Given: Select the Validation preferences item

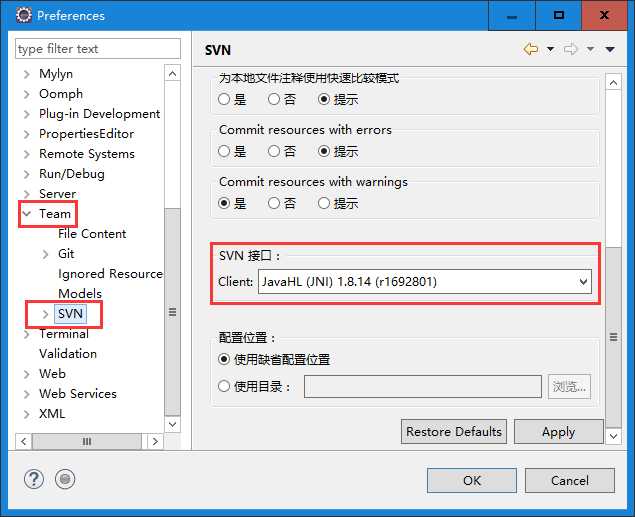Looking at the screenshot, I should pyautogui.click(x=68, y=353).
